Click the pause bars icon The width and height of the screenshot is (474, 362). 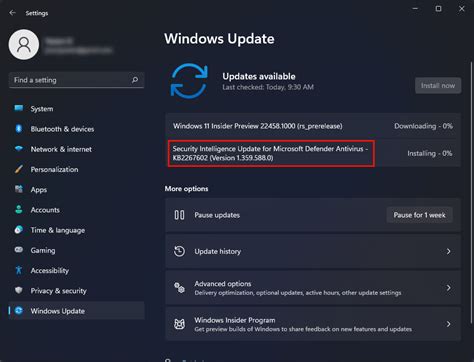pyautogui.click(x=179, y=215)
